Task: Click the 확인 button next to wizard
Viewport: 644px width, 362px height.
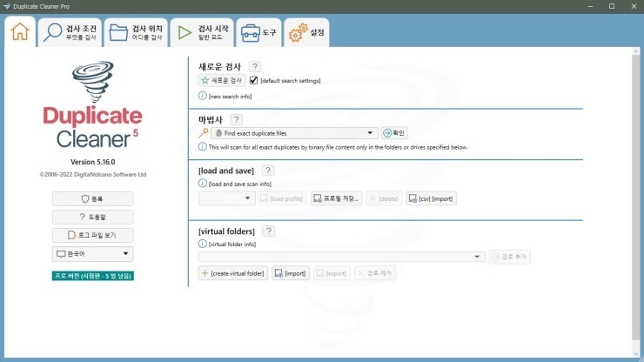Action: click(394, 133)
